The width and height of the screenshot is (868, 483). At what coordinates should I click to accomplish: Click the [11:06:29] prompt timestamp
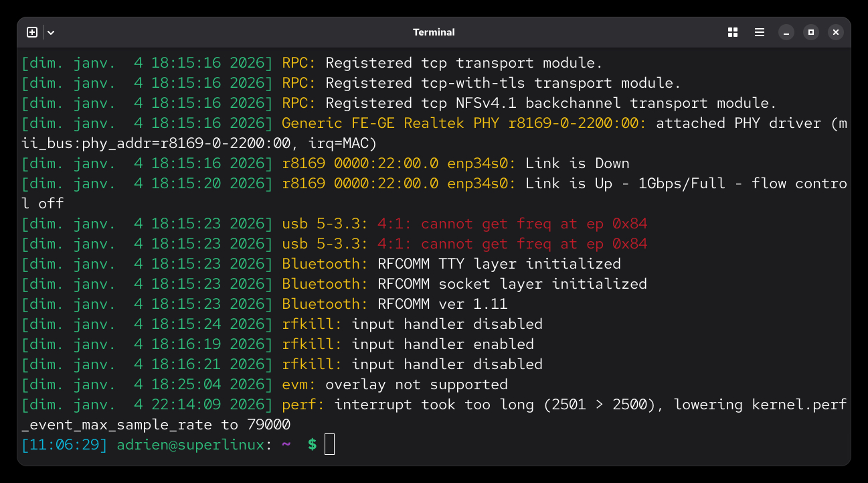pos(64,444)
